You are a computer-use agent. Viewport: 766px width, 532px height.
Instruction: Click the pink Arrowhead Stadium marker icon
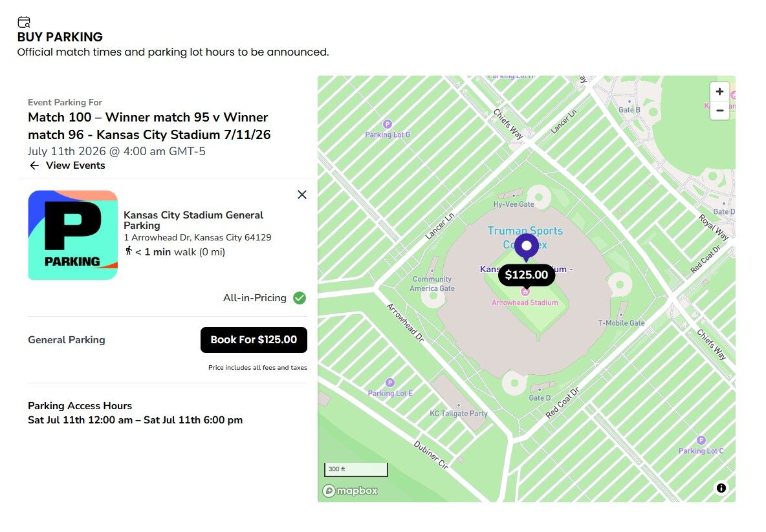coord(525,290)
